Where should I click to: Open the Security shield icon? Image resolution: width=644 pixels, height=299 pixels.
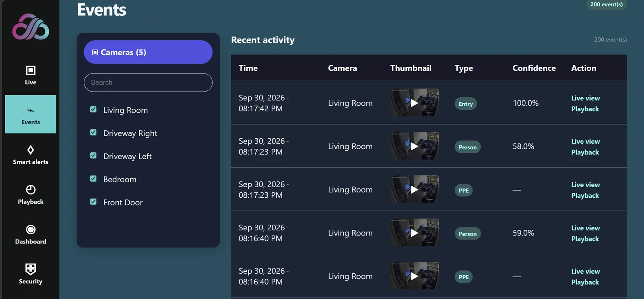[31, 269]
